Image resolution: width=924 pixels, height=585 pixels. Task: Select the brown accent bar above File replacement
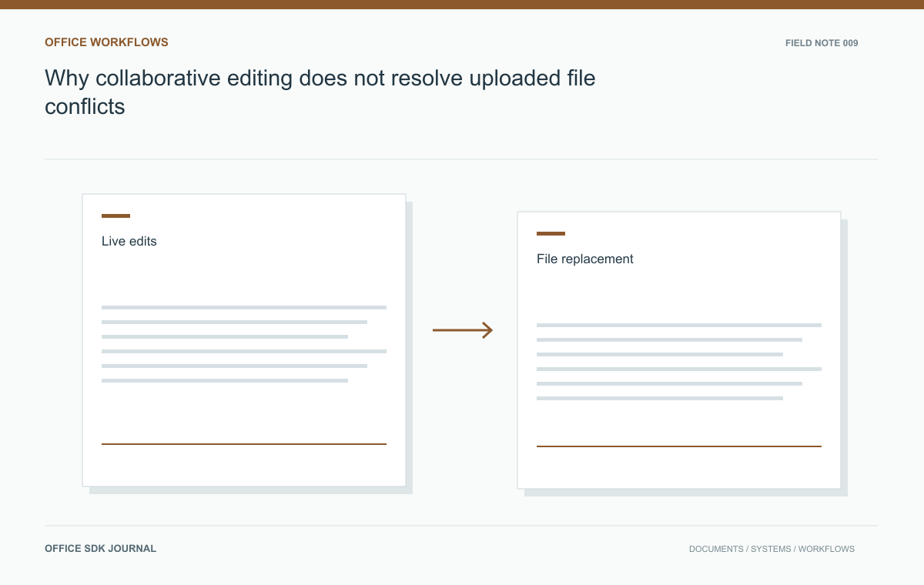(x=551, y=234)
